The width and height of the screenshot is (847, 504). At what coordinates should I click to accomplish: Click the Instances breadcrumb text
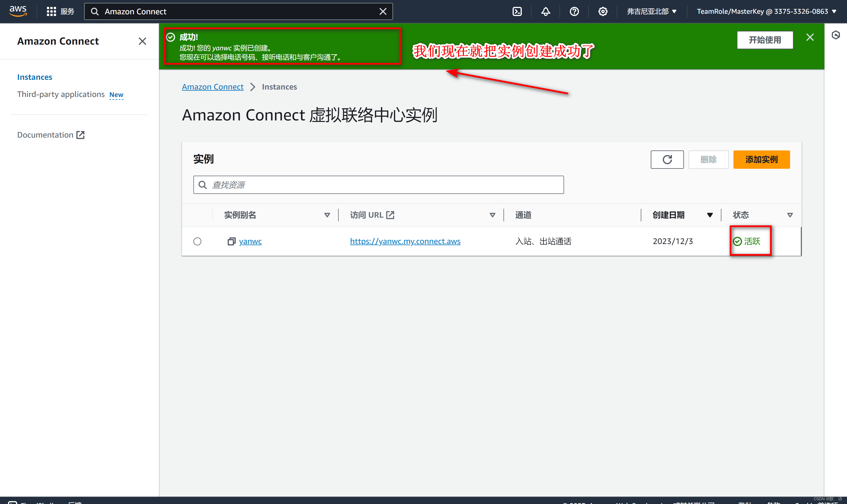[x=279, y=87]
